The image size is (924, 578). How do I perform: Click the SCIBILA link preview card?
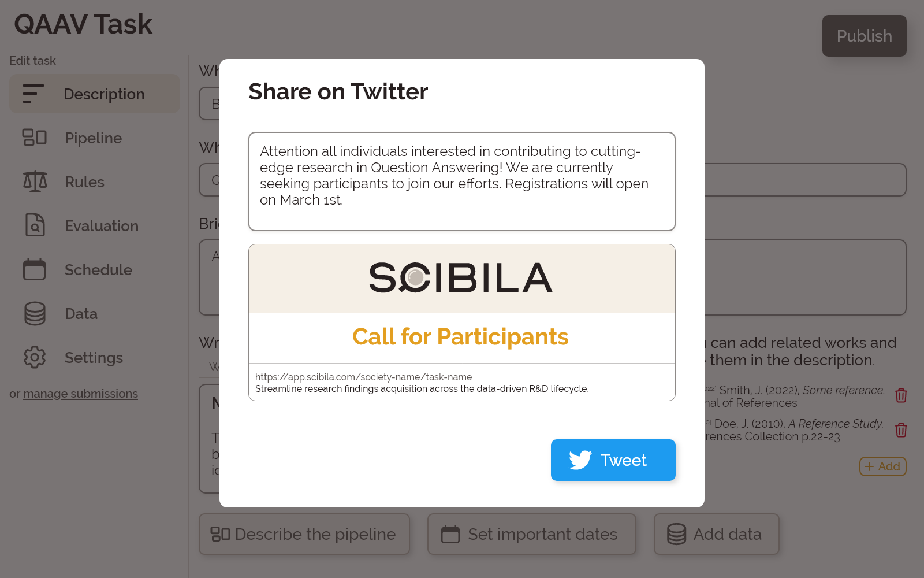pos(461,322)
